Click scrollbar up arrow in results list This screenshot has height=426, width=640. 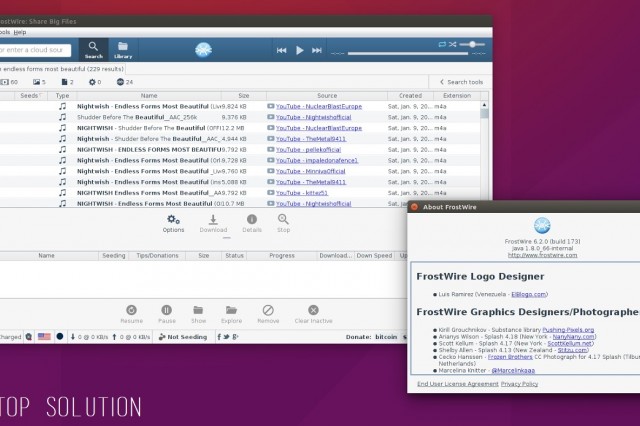(x=484, y=105)
